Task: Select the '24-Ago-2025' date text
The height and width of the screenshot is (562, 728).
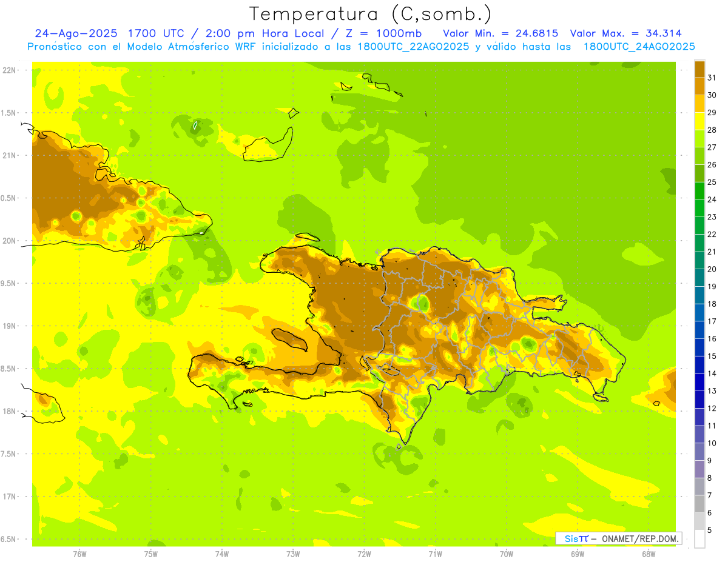Action: coord(75,33)
